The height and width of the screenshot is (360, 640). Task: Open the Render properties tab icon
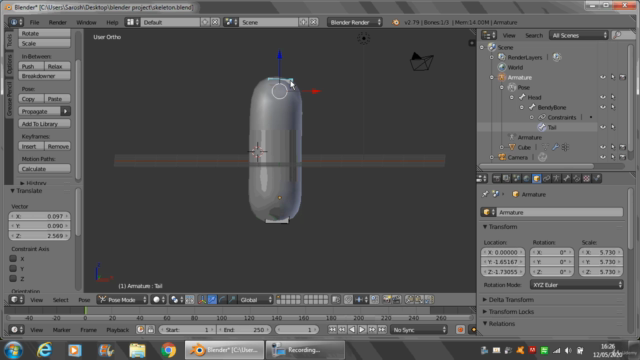click(x=496, y=178)
